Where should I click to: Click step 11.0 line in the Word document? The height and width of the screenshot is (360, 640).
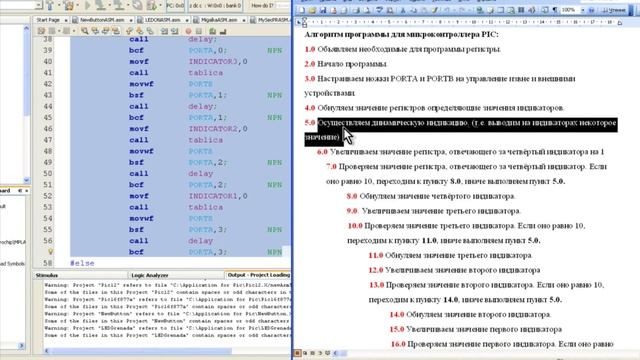(x=450, y=256)
